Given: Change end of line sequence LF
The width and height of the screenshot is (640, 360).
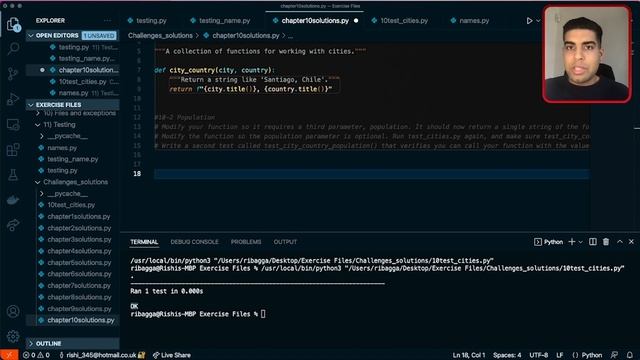Looking at the screenshot, I should click(560, 355).
